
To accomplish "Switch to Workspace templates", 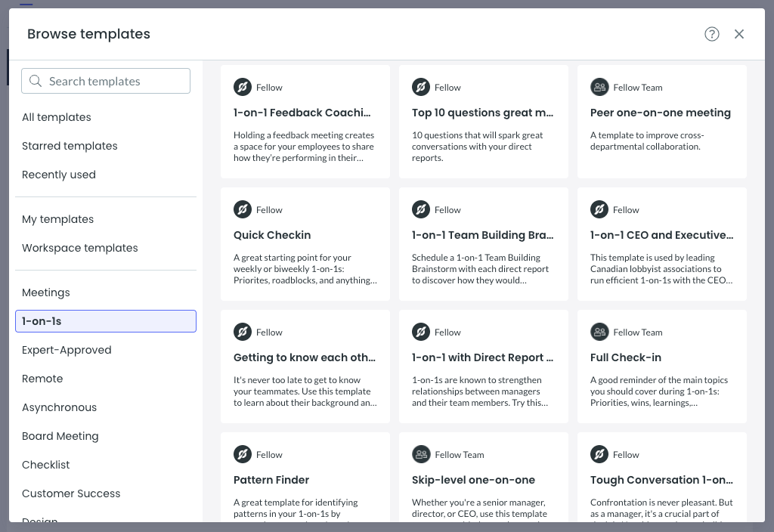I will (x=80, y=248).
